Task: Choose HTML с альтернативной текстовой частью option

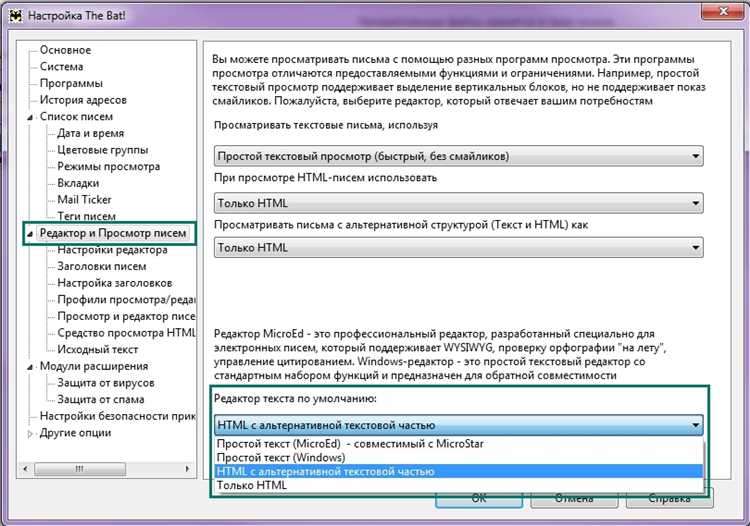Action: 459,471
